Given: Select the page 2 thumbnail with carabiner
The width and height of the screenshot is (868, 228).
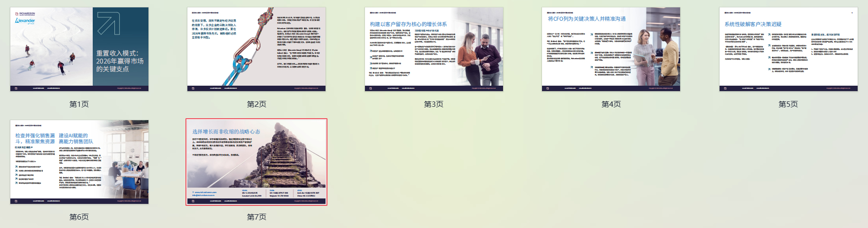Looking at the screenshot, I should tap(256, 49).
